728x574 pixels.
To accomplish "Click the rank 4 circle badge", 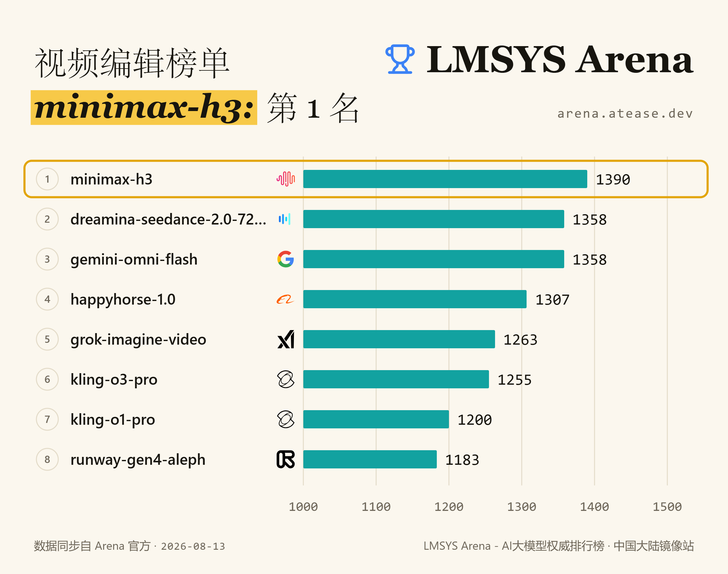I will pyautogui.click(x=47, y=299).
